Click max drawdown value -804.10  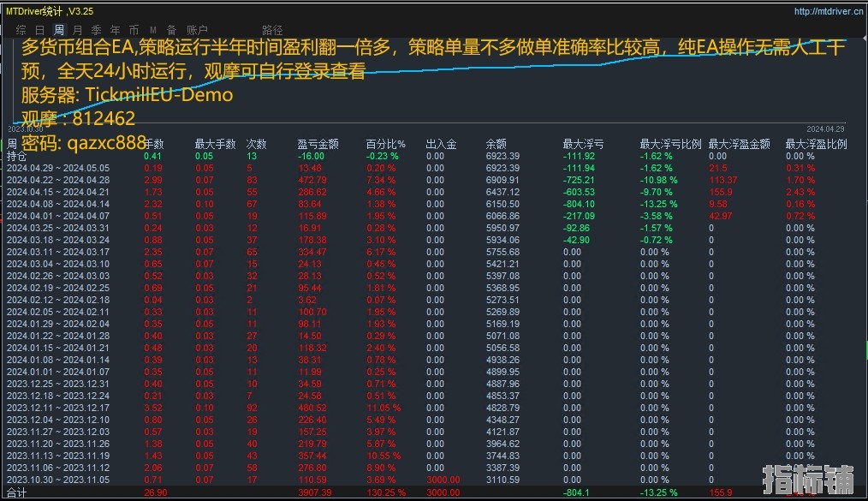coord(579,205)
